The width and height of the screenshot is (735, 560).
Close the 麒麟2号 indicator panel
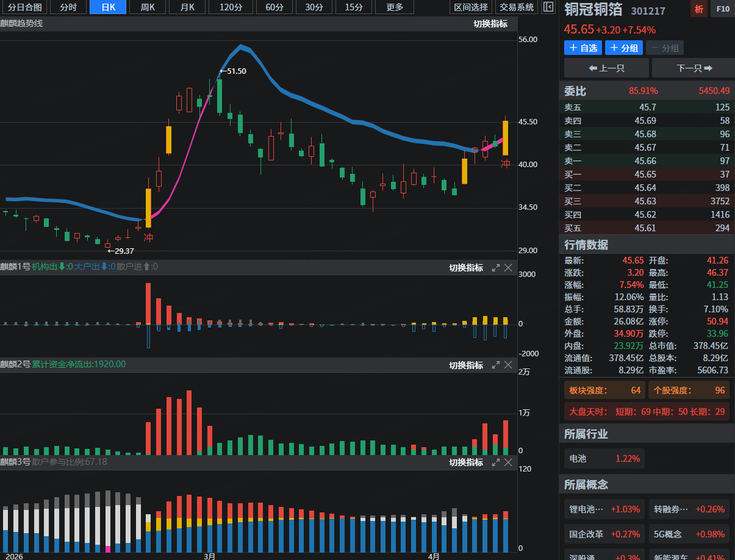[508, 365]
